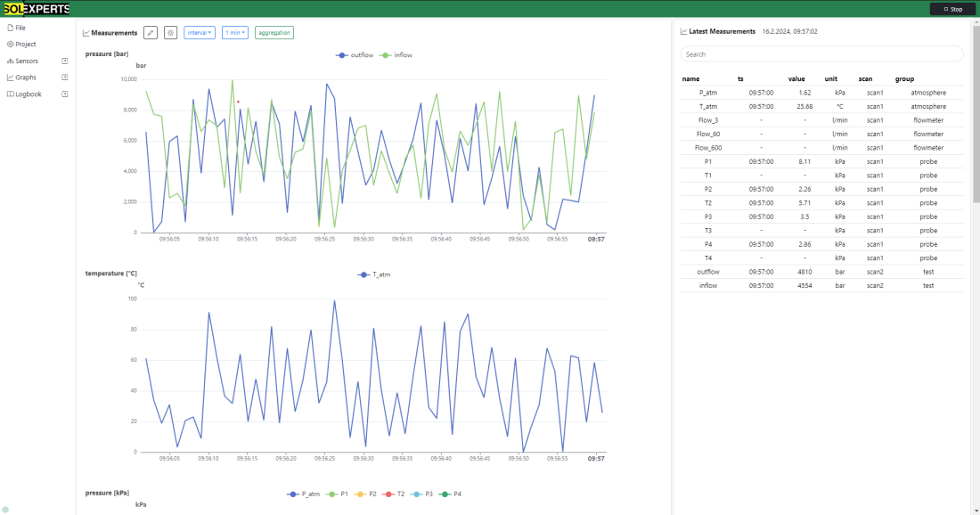This screenshot has width=980, height=515.
Task: Click the value 8.11 in table
Action: (x=804, y=161)
